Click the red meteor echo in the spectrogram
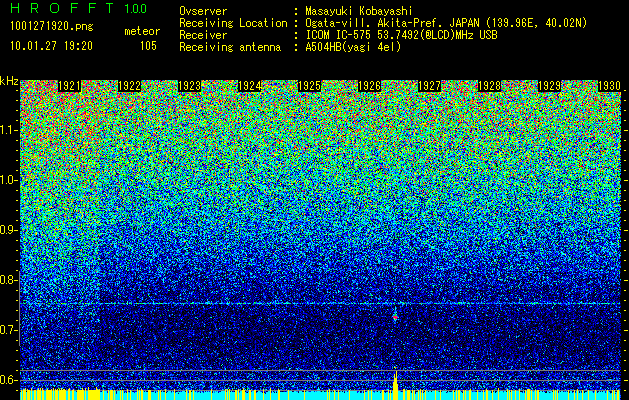629x400 pixels. (x=395, y=317)
